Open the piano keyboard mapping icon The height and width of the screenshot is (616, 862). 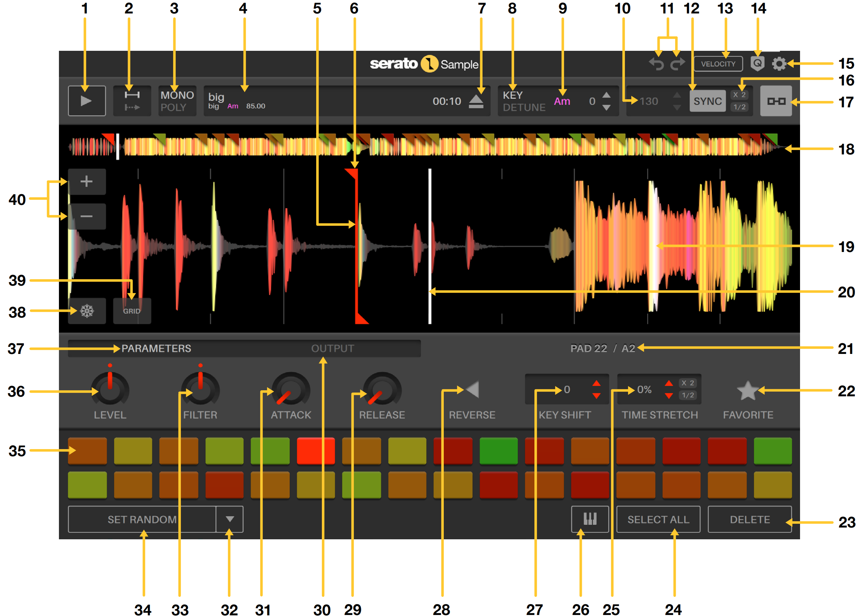[590, 519]
